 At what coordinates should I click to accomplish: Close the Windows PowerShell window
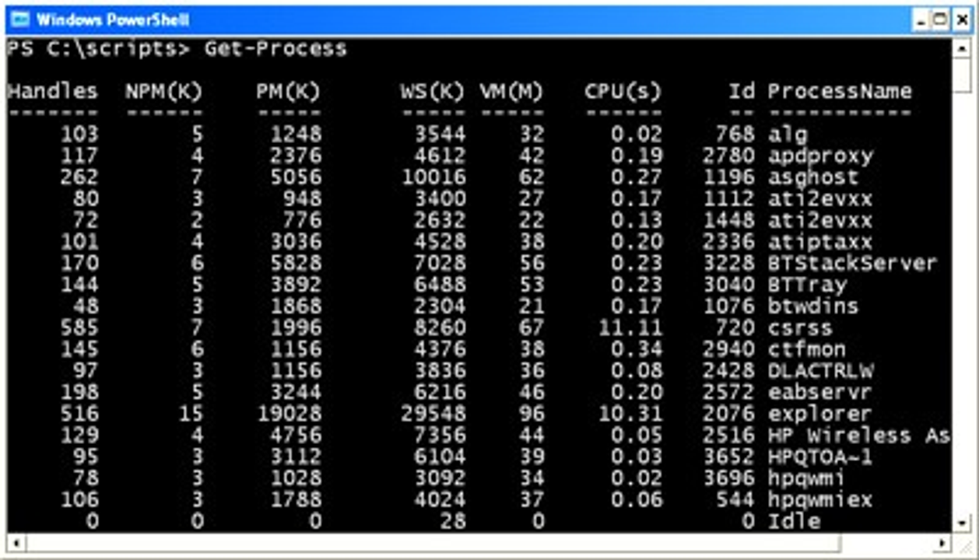tap(960, 19)
